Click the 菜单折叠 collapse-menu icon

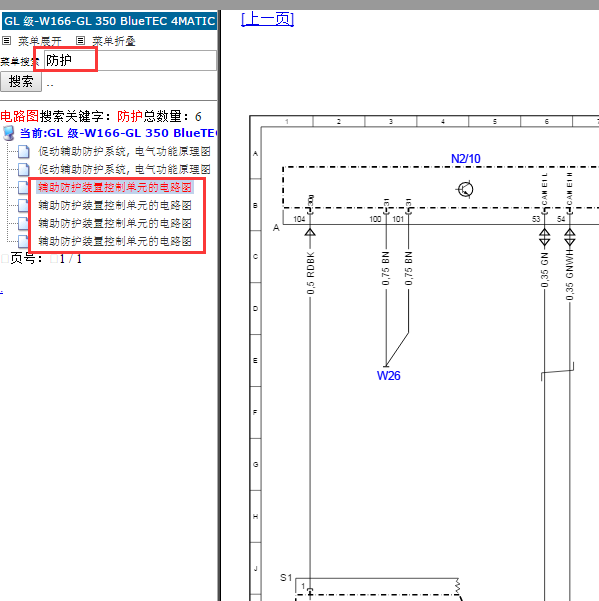click(80, 41)
